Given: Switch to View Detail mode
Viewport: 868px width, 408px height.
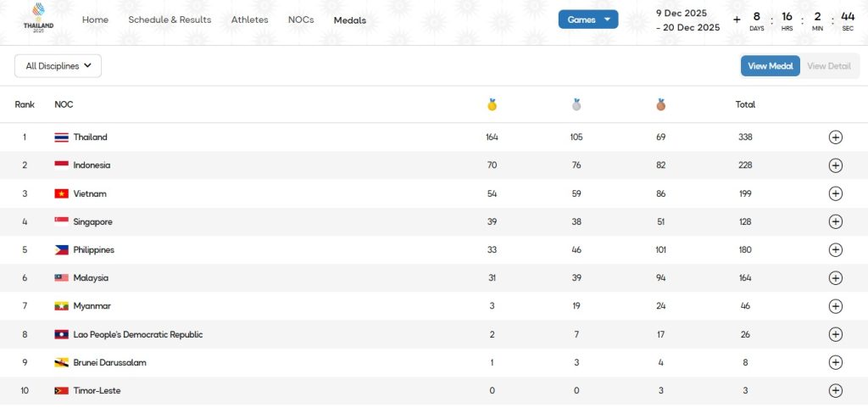Looking at the screenshot, I should tap(828, 66).
